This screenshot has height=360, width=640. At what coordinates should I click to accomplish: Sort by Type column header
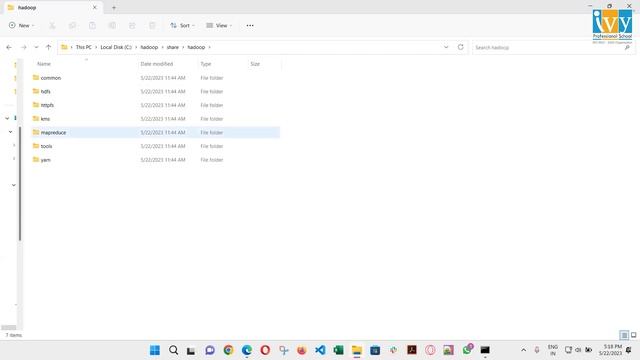point(206,64)
